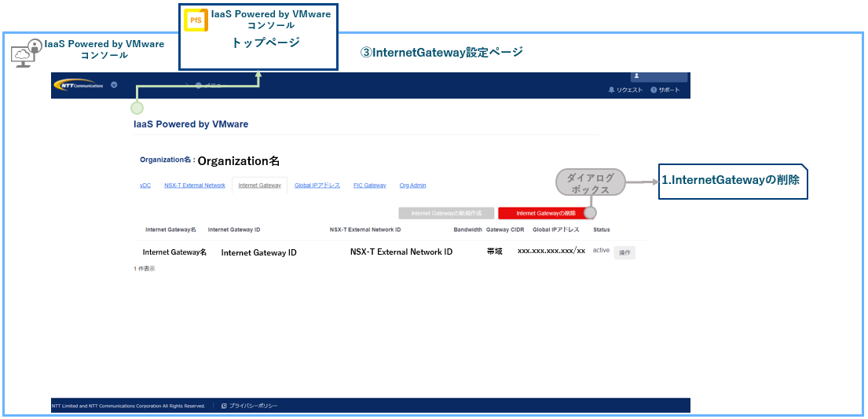Click the Status column header
The image size is (868, 419).
click(602, 230)
